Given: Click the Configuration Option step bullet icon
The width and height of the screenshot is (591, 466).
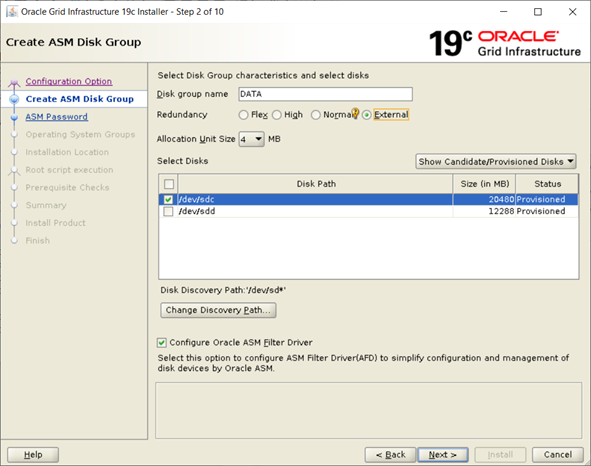Looking at the screenshot, I should tap(14, 82).
